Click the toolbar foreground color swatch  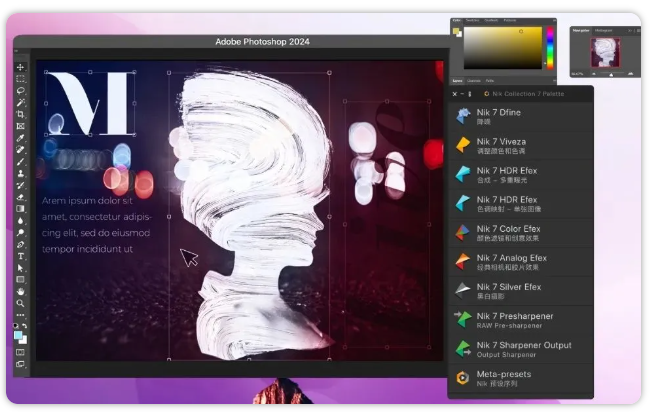(x=18, y=335)
